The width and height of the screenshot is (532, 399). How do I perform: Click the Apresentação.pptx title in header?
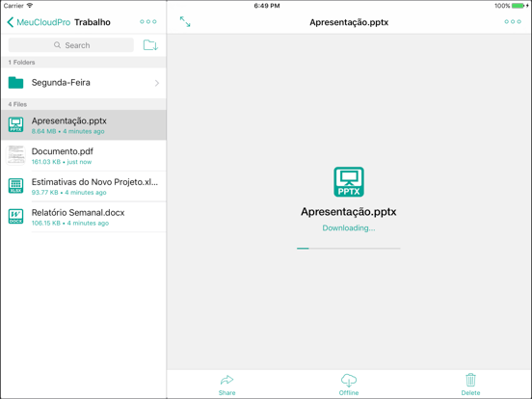pos(349,22)
